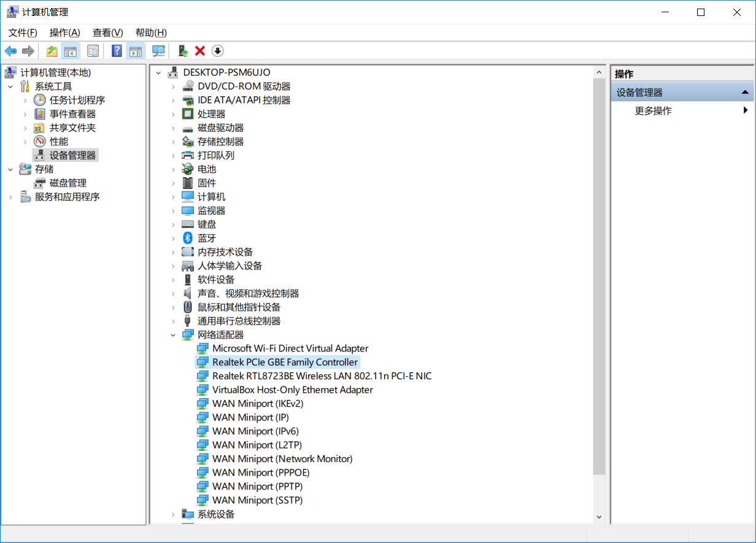Select the IDE ATA/ATAPI 控制器 category
Image resolution: width=756 pixels, height=543 pixels.
244,100
